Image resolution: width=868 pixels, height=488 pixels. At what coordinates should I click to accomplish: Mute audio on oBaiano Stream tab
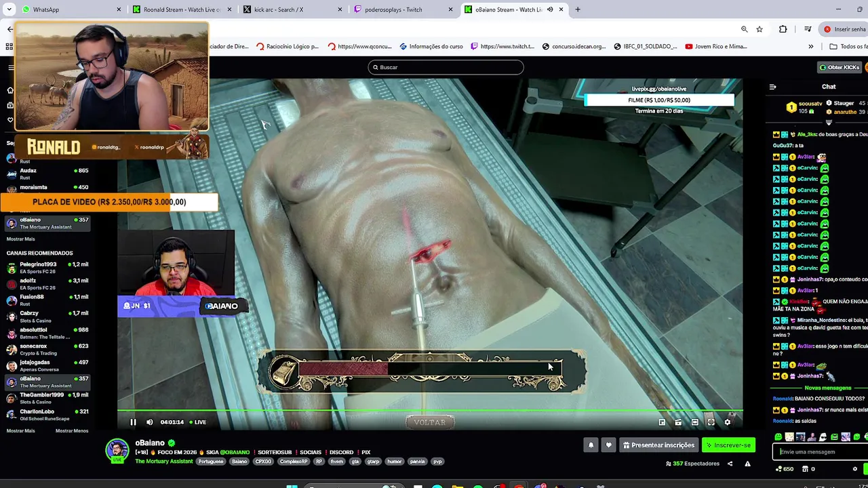point(550,9)
